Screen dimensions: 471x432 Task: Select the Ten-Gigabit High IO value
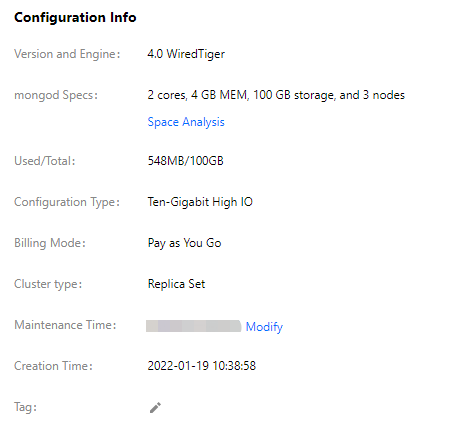pyautogui.click(x=200, y=202)
